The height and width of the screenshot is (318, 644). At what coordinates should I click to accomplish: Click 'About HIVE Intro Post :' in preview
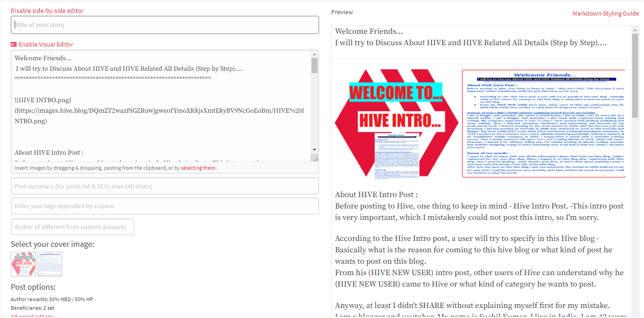tap(376, 195)
